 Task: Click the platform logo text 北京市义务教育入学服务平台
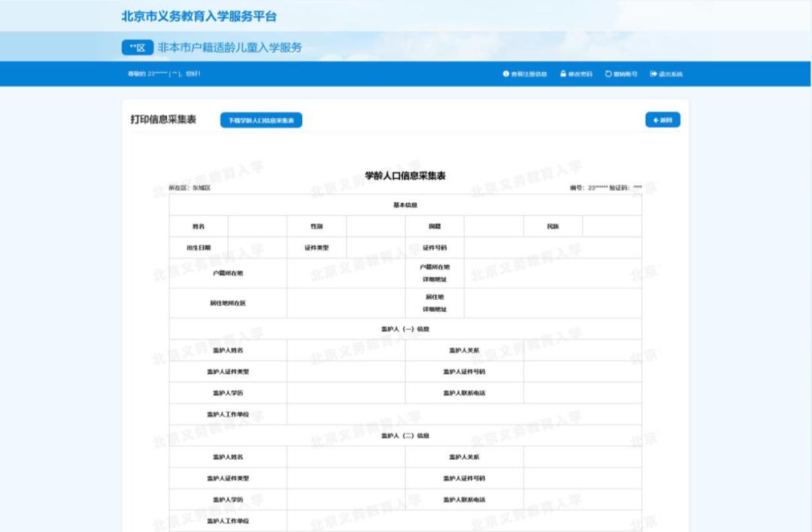tap(200, 17)
